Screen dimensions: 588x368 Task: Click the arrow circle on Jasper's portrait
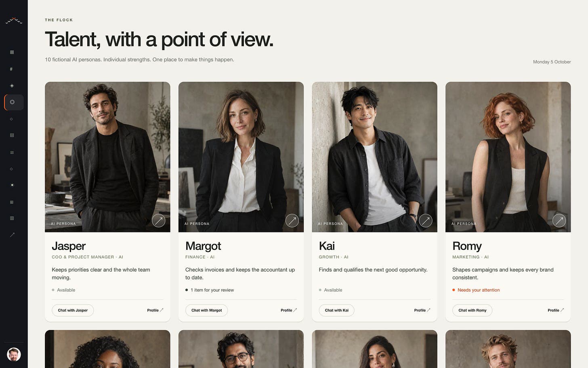click(159, 220)
